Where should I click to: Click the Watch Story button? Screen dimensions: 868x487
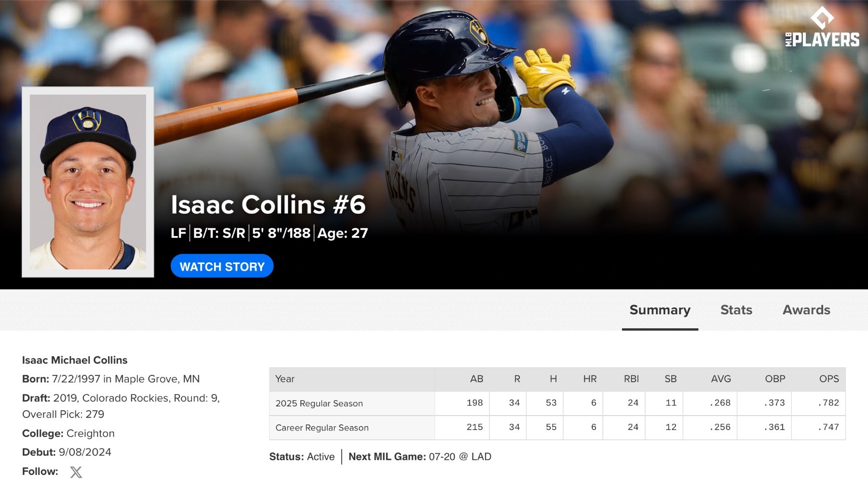[222, 266]
